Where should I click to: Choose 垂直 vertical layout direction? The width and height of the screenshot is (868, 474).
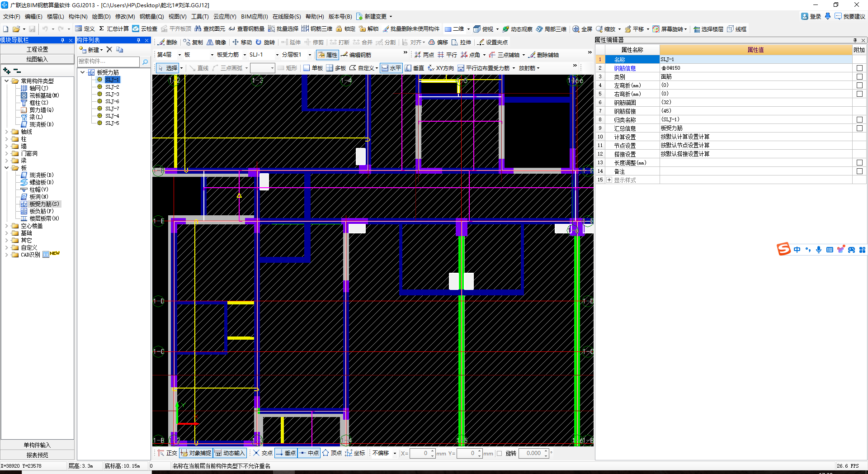414,68
